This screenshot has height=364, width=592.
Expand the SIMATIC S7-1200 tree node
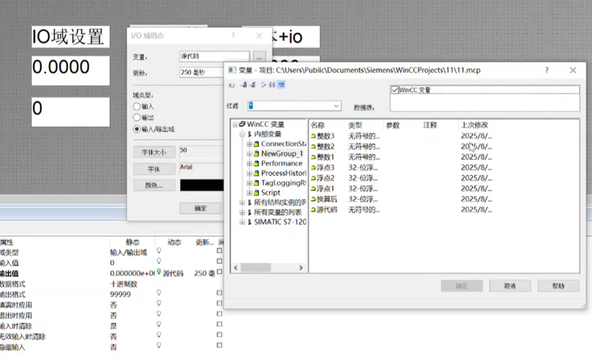(242, 222)
